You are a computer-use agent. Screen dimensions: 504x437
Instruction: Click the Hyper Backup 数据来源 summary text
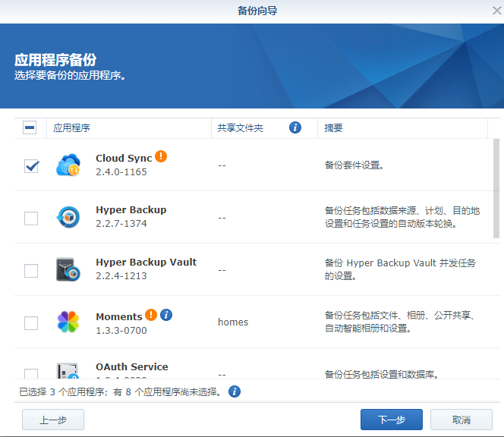click(x=402, y=217)
